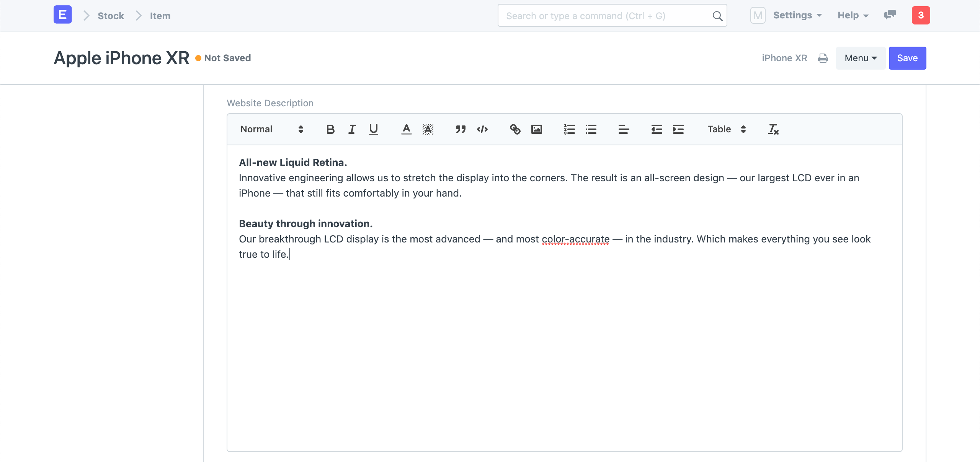Insert an image into description
The height and width of the screenshot is (462, 980).
536,129
